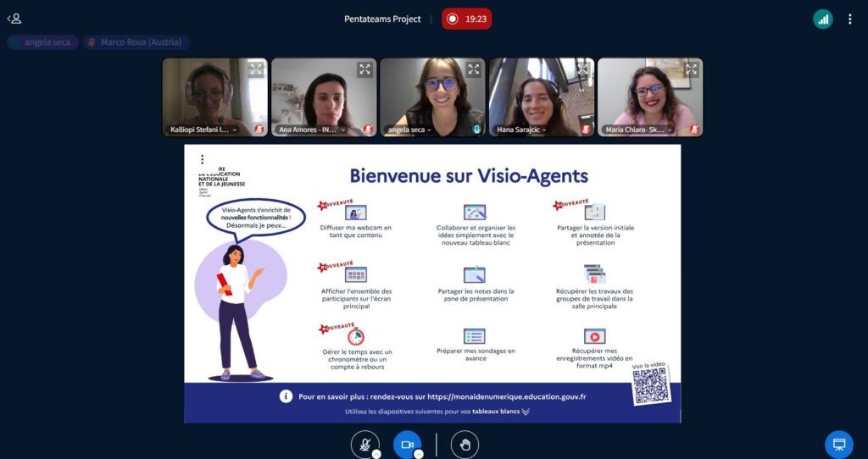This screenshot has width=868, height=459.
Task: Open the three-dot options menu at top right
Action: tap(849, 19)
